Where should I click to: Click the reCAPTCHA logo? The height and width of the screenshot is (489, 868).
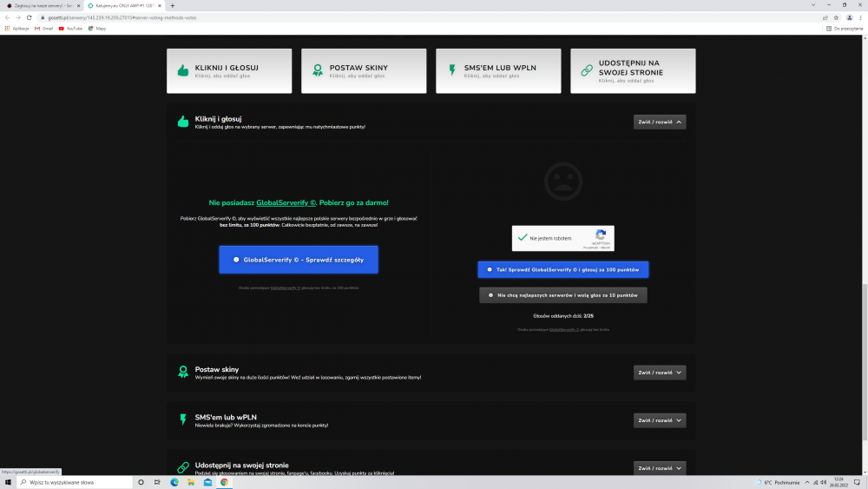(x=601, y=235)
